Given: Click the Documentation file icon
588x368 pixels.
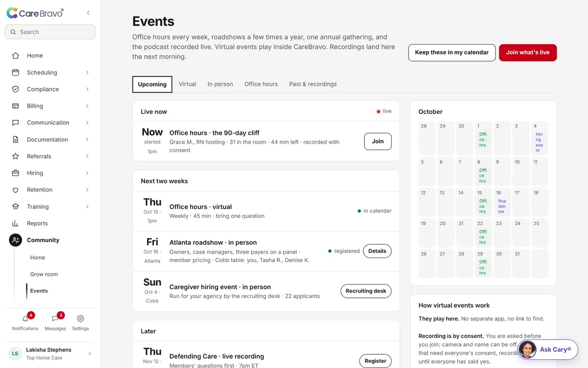Looking at the screenshot, I should click(x=16, y=139).
